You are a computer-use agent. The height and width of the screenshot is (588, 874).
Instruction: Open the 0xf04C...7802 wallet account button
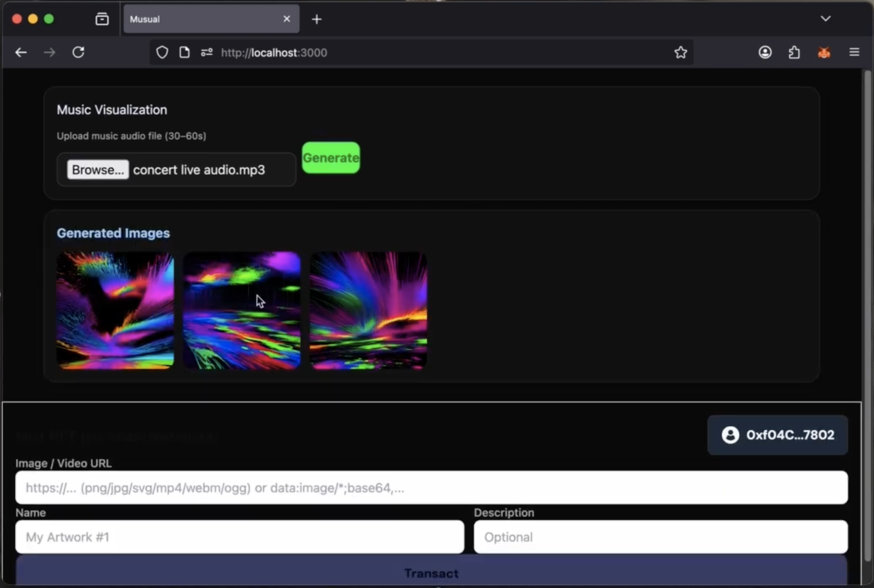(x=777, y=435)
